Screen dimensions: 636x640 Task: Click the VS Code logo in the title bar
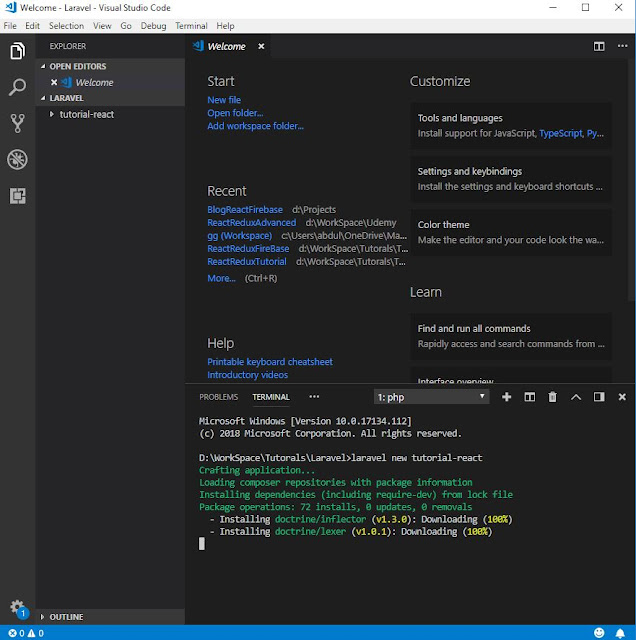[x=10, y=7]
